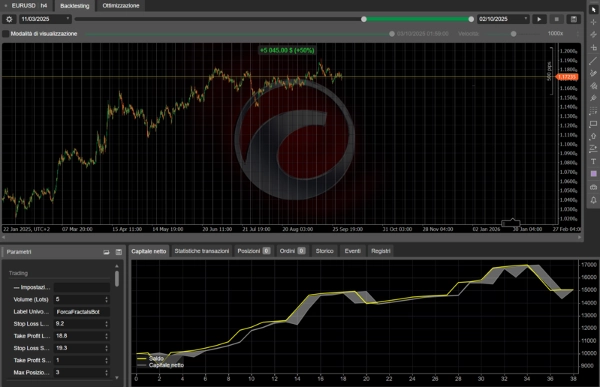The width and height of the screenshot is (600, 387).
Task: Save the backtest report via disk icon
Action: click(x=574, y=19)
